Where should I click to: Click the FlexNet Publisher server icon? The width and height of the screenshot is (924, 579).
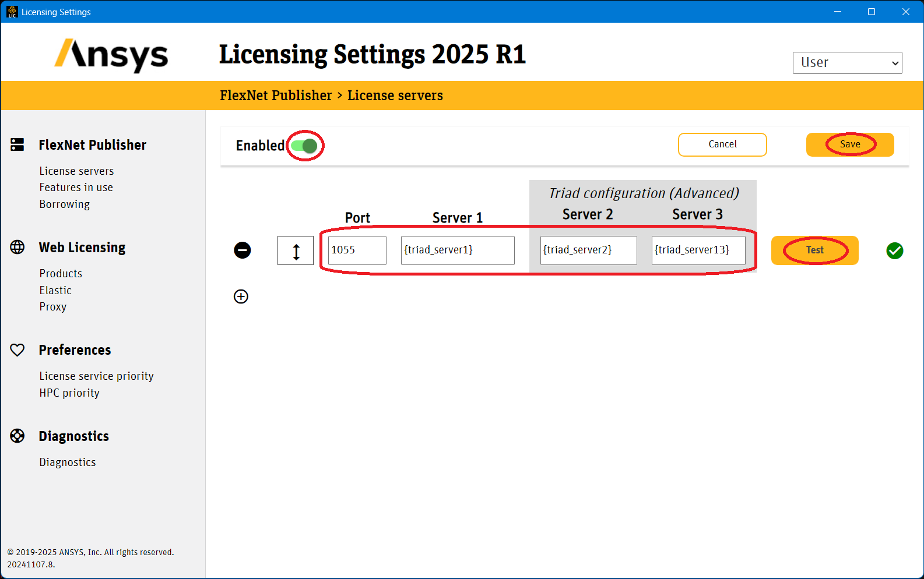pos(17,144)
